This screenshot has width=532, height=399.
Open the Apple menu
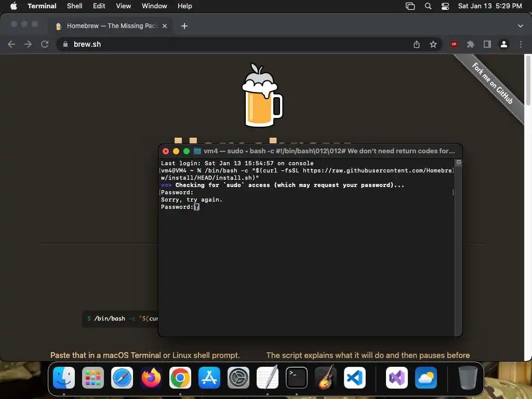(14, 6)
